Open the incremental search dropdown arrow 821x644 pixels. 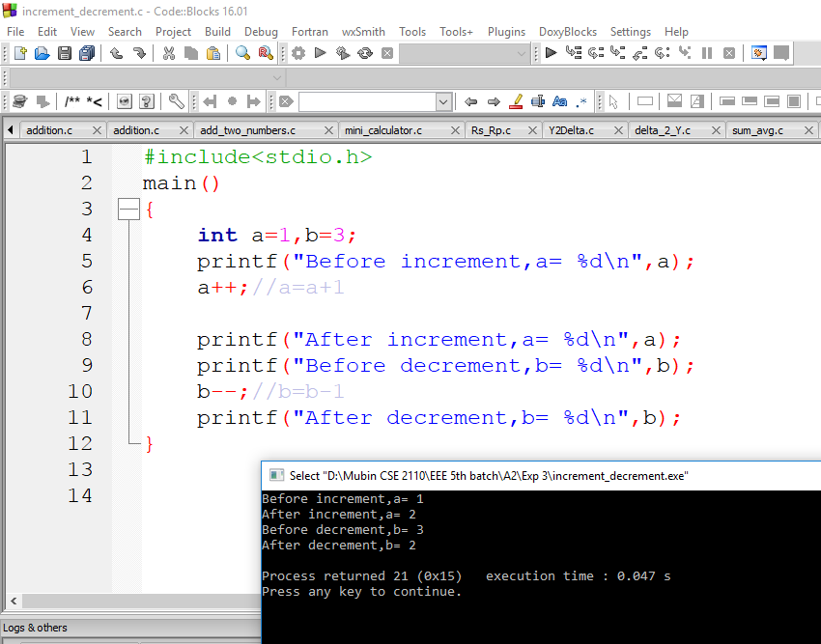tap(442, 101)
